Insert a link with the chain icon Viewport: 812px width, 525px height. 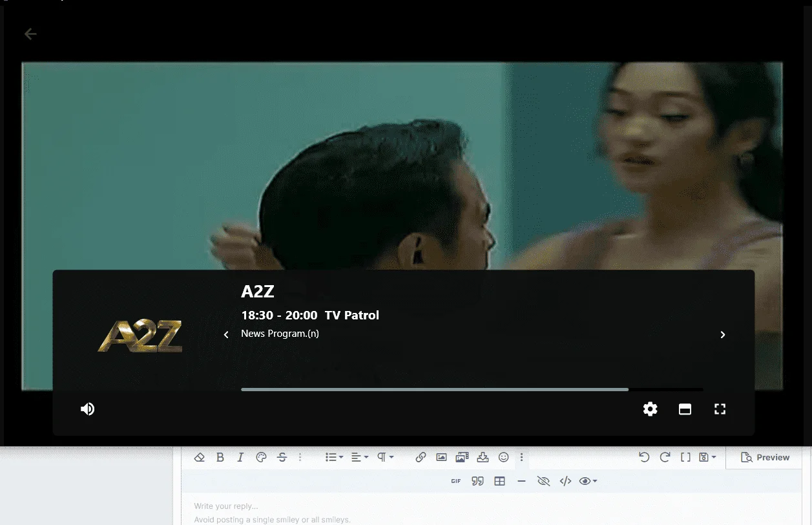click(421, 457)
